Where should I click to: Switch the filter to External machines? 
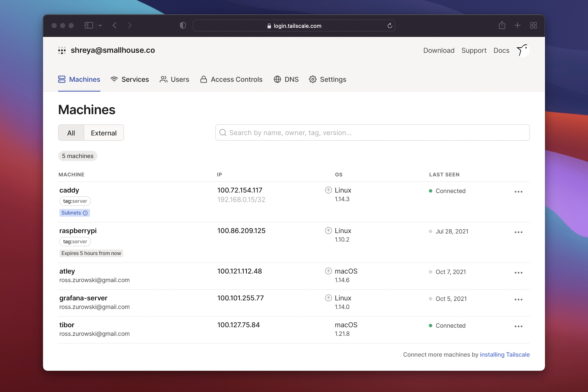[x=103, y=133]
